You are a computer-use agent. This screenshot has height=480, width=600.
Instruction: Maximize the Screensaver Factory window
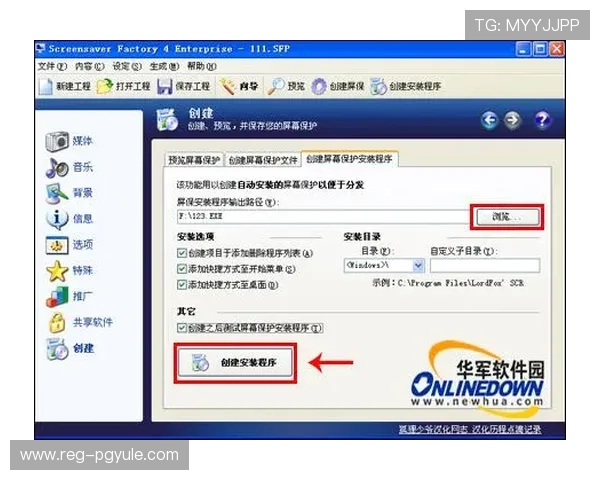[540, 49]
